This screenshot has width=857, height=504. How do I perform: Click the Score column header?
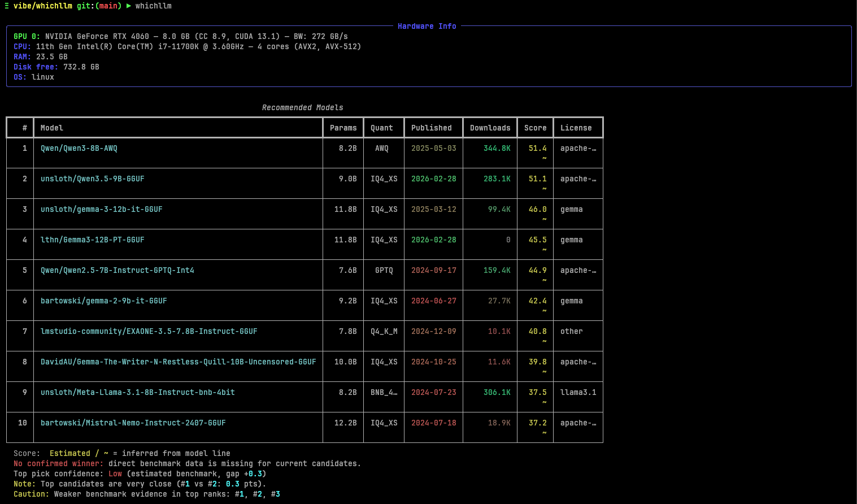pyautogui.click(x=536, y=128)
